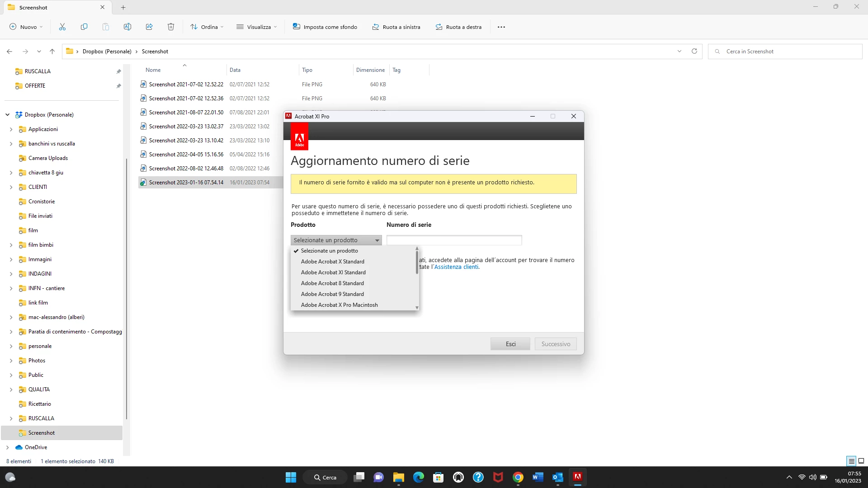Open the Ordina sort dropdown

coord(207,27)
